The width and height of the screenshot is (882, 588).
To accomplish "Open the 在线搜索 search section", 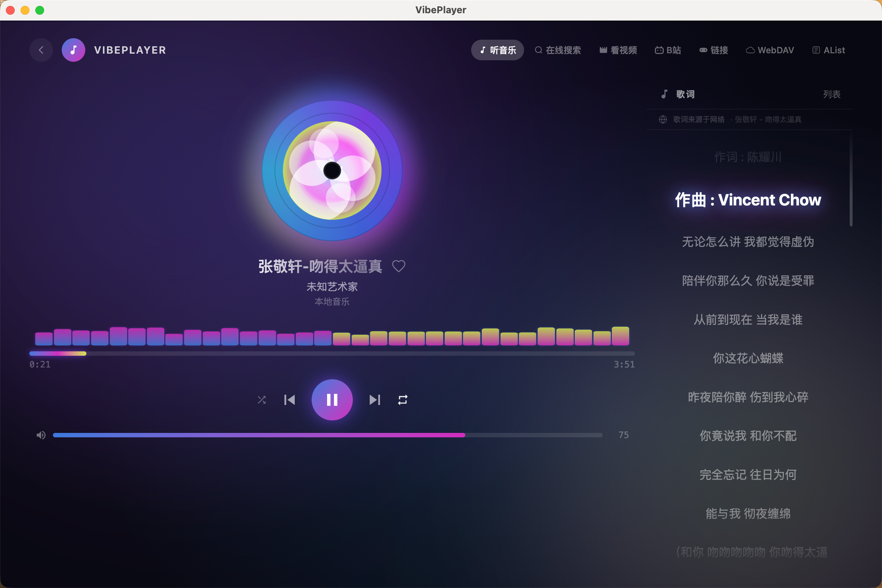I will coord(558,50).
